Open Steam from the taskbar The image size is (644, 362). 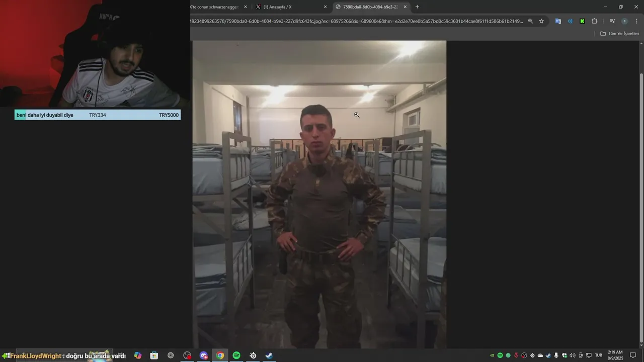[269, 355]
